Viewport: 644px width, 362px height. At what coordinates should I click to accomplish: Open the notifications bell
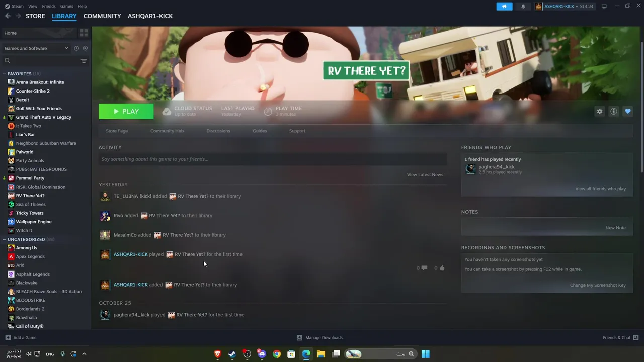coord(523,6)
